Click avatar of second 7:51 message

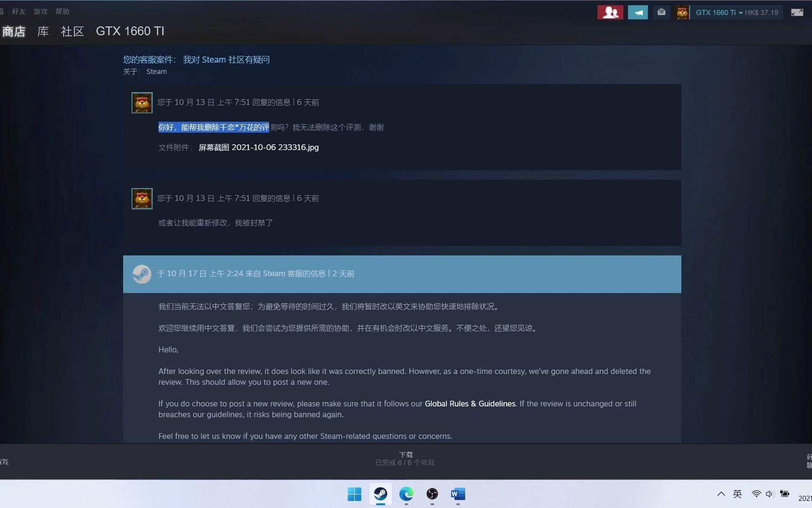point(142,198)
